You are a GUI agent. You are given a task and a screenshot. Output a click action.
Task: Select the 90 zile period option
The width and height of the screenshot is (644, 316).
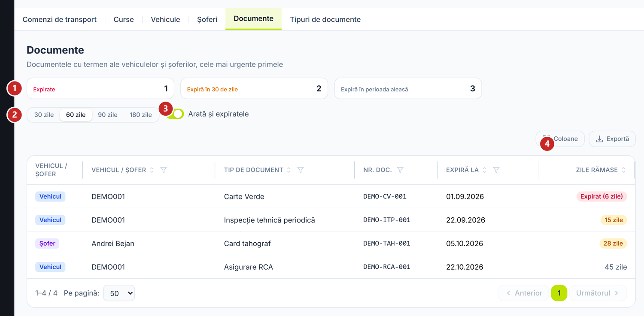108,115
